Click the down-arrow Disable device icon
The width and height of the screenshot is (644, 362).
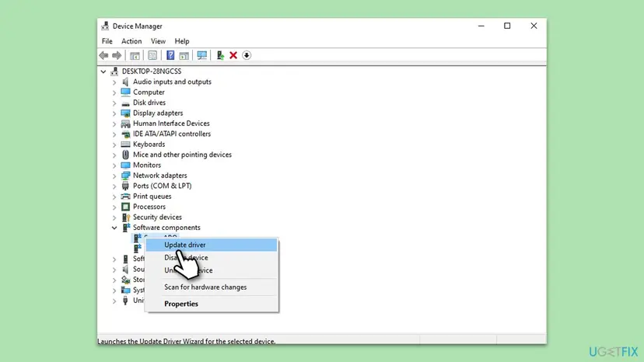coord(247,55)
